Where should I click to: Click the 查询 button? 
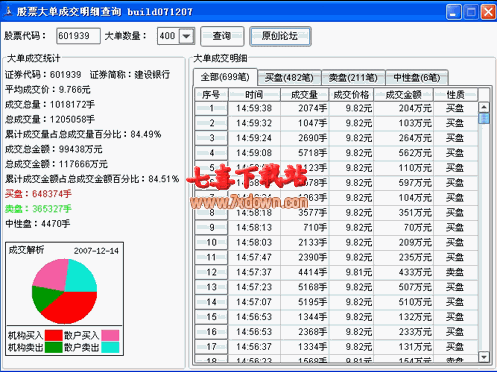pos(222,36)
